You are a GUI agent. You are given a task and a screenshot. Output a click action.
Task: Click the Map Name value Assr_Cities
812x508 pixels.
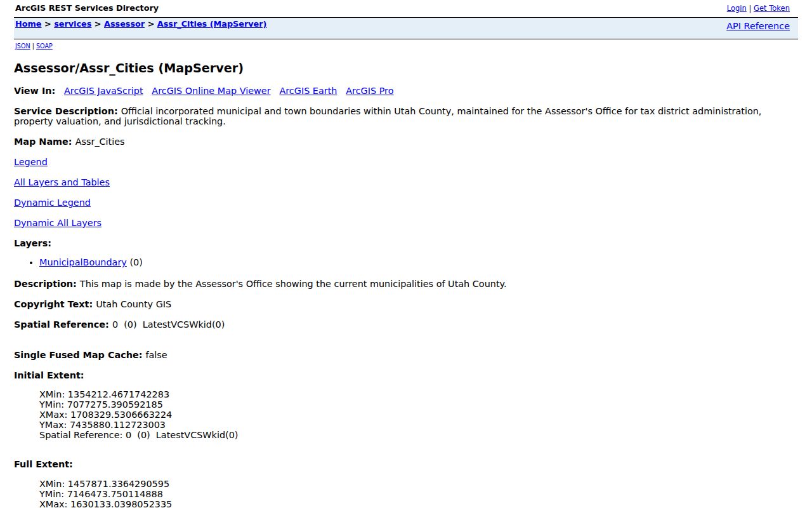(100, 142)
